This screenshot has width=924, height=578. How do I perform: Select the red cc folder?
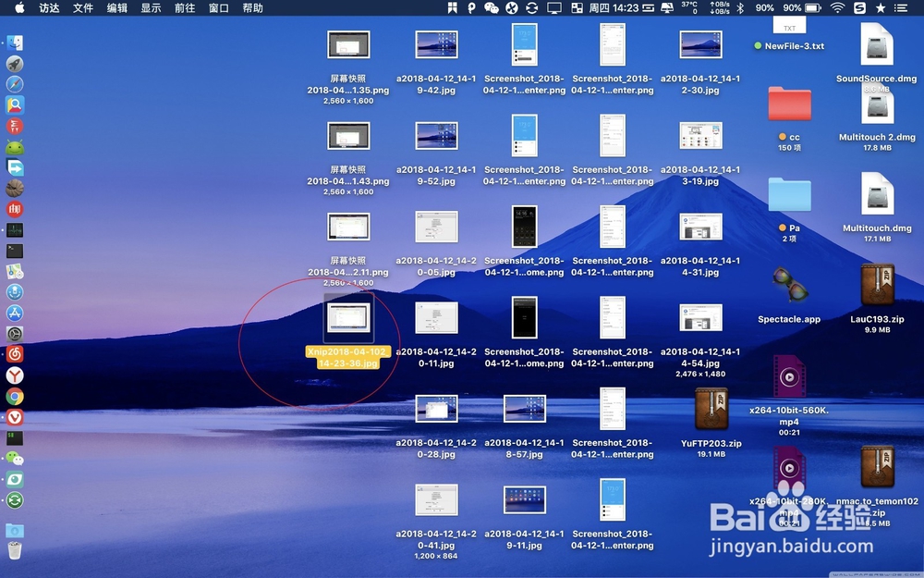[x=790, y=104]
